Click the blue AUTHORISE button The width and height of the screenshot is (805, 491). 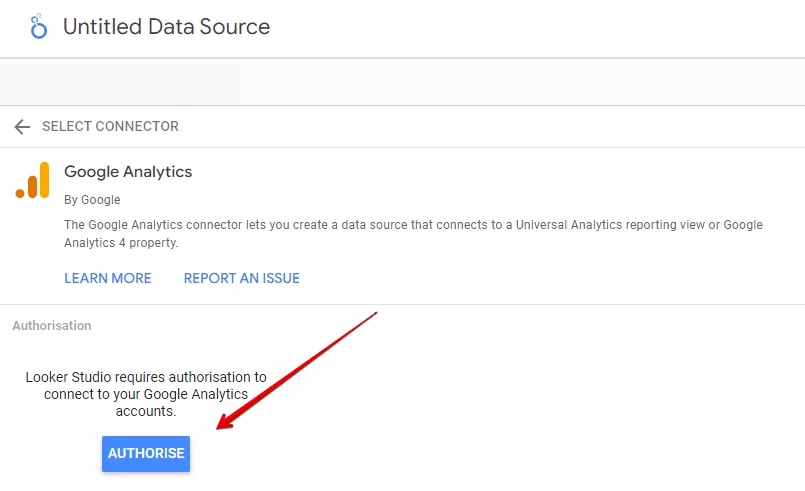(x=146, y=454)
